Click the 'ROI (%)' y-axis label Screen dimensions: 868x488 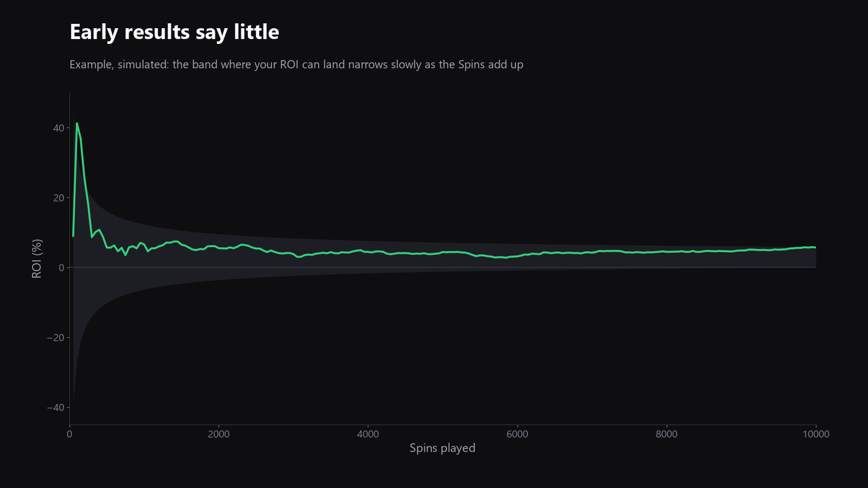[x=37, y=259]
